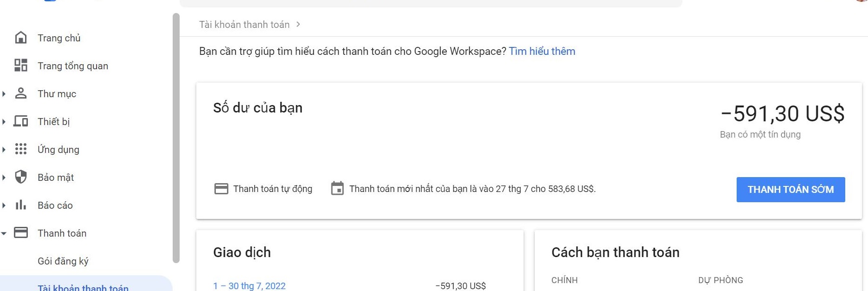Click the Trang tổng quan dashboard icon
Screen dimensions: 868x291
[21, 66]
